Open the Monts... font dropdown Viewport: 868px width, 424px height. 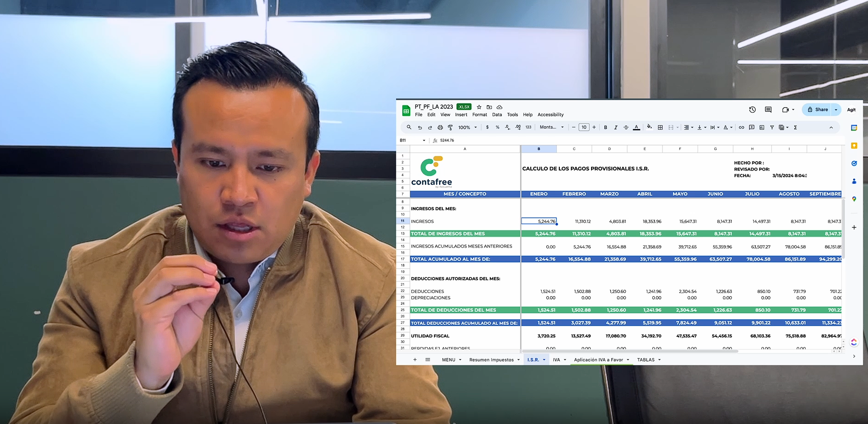coord(551,127)
